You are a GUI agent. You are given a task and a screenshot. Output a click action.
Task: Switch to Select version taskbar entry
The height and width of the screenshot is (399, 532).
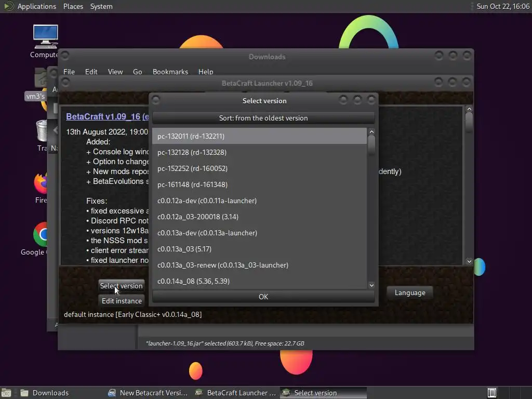tap(323, 393)
